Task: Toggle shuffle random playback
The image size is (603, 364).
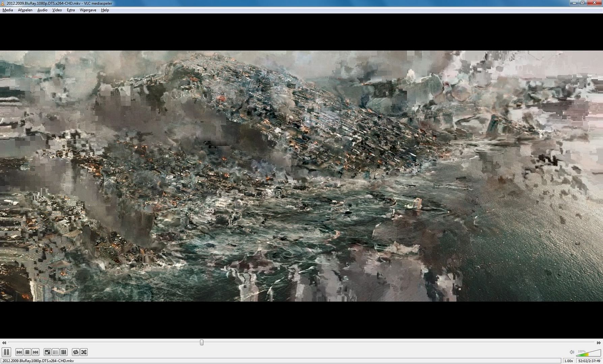Action: [x=84, y=352]
